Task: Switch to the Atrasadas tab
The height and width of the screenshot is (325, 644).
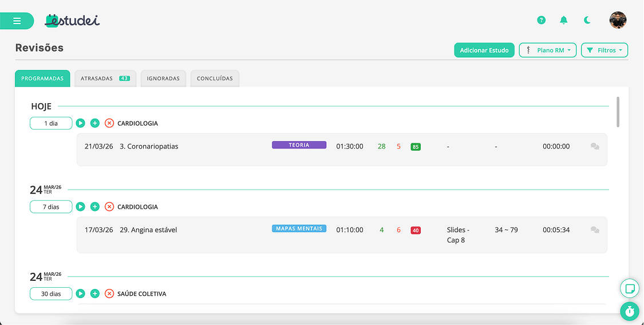Action: 105,79
